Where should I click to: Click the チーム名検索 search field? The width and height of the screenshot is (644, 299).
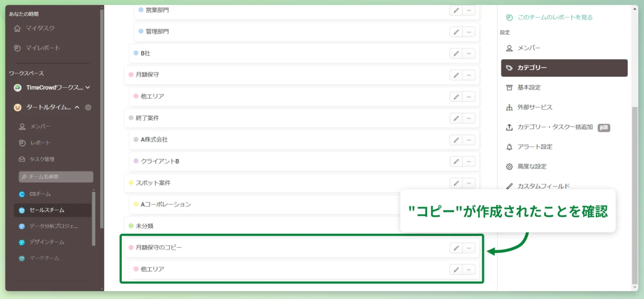click(56, 177)
